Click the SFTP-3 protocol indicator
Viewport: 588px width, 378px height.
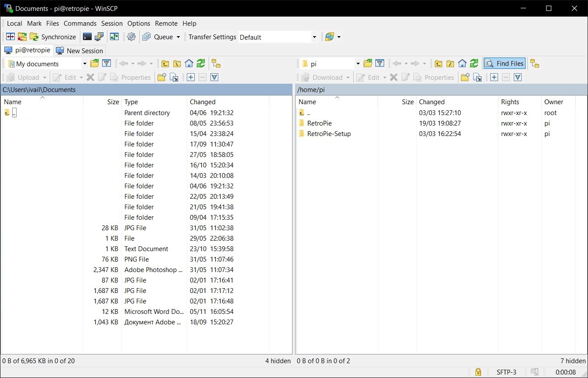506,372
